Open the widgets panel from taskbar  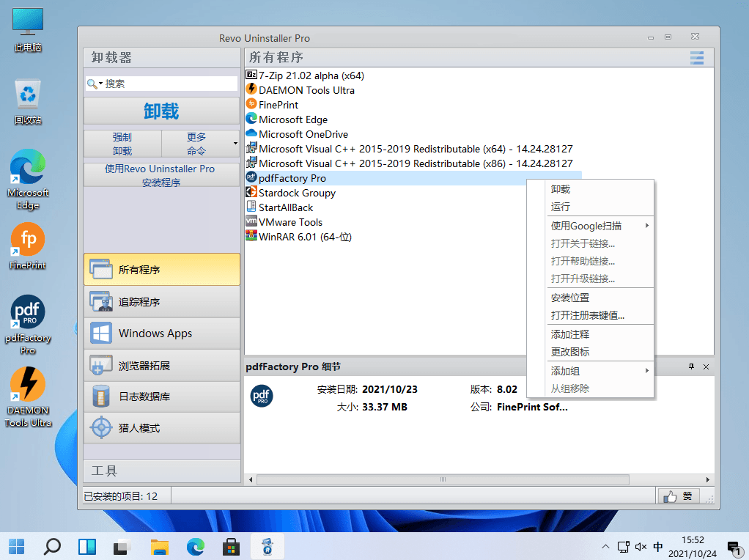coord(87,546)
